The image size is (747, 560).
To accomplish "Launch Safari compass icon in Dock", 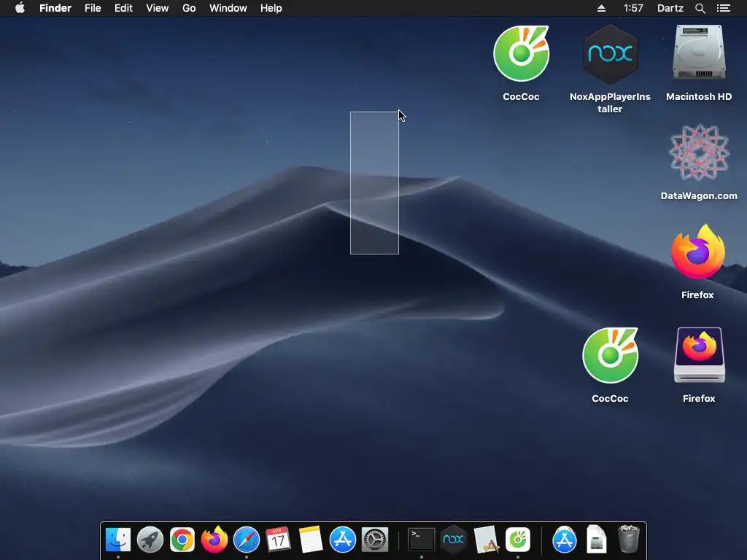I will click(x=247, y=540).
